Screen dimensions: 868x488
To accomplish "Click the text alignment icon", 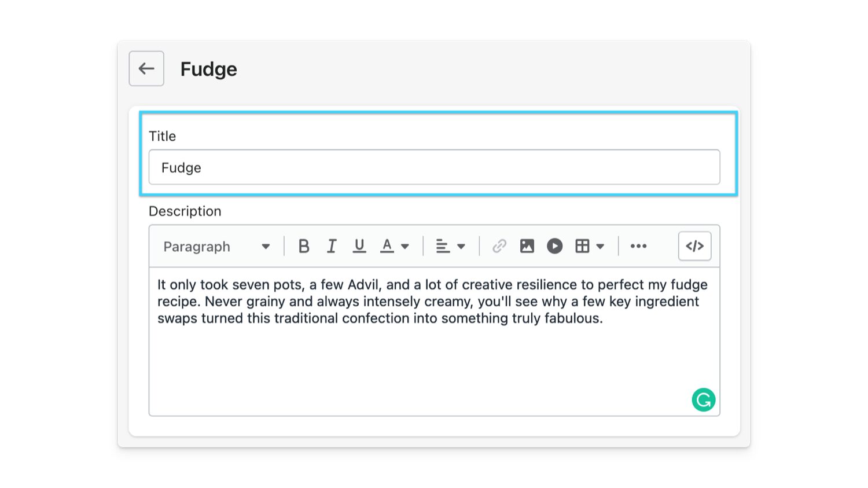I will pyautogui.click(x=443, y=246).
